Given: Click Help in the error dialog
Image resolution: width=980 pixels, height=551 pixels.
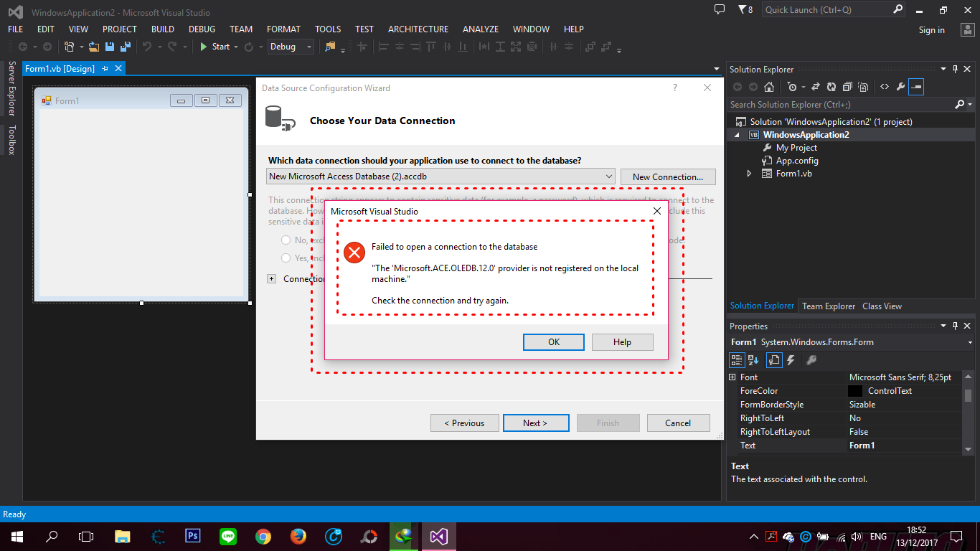Looking at the screenshot, I should click(x=622, y=342).
